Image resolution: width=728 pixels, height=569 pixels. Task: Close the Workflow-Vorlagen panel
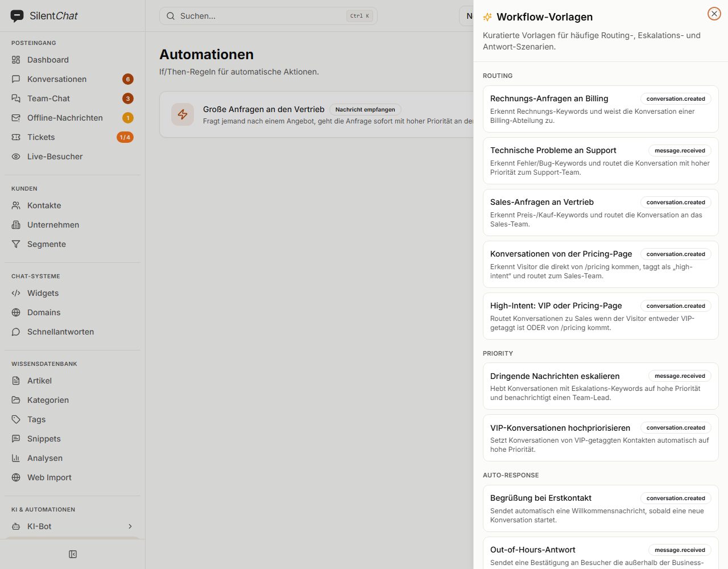[x=714, y=14]
